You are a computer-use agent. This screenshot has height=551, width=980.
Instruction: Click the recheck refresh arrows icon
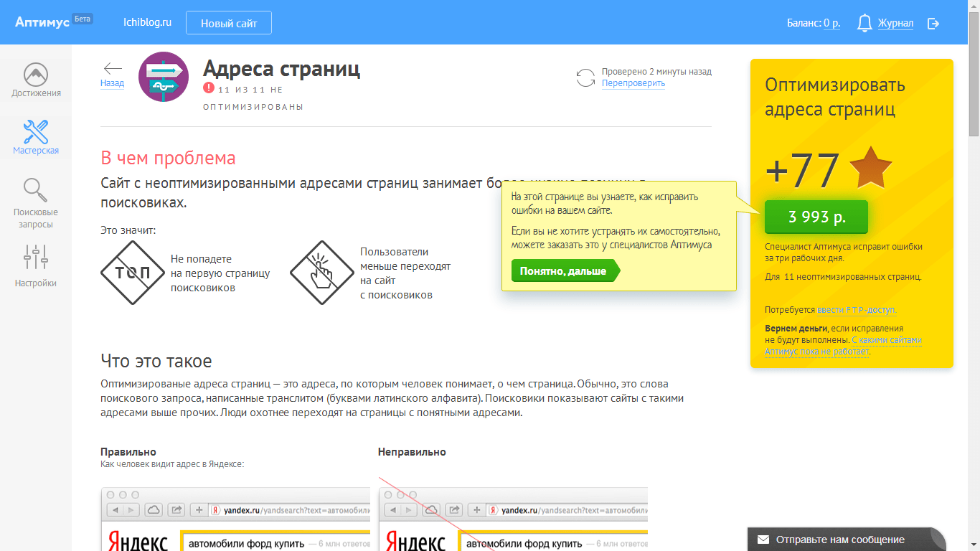click(x=586, y=77)
